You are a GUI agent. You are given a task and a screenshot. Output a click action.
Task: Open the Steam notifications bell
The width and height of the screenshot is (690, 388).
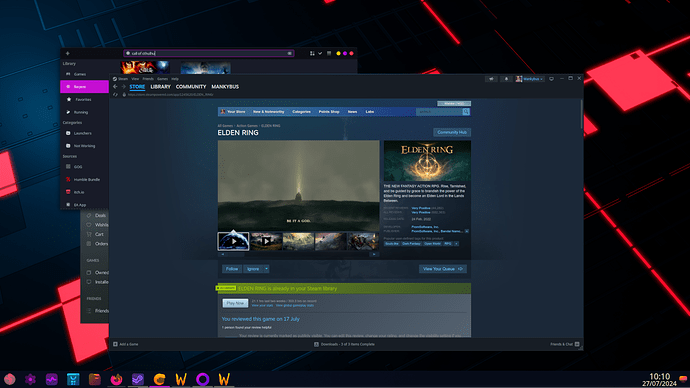click(x=506, y=79)
